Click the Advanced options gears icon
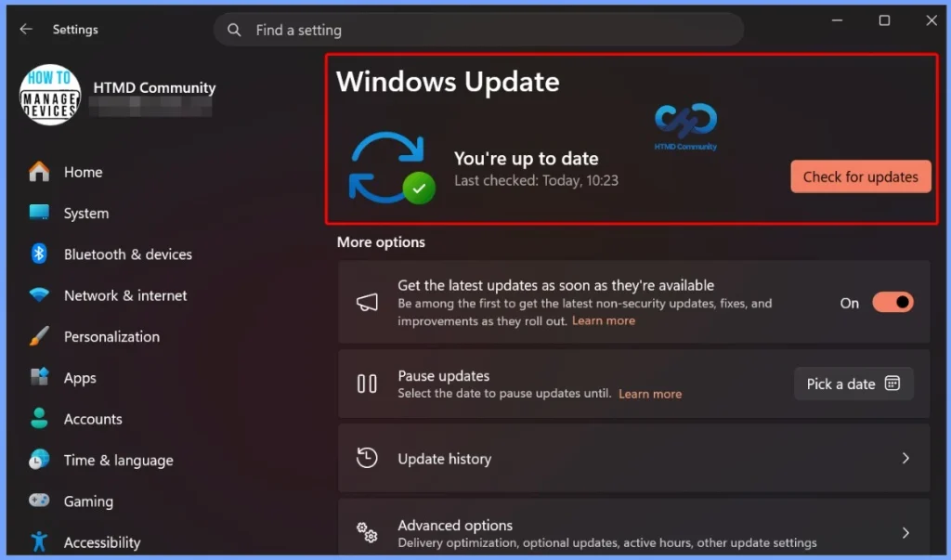Image resolution: width=951 pixels, height=560 pixels. click(367, 532)
